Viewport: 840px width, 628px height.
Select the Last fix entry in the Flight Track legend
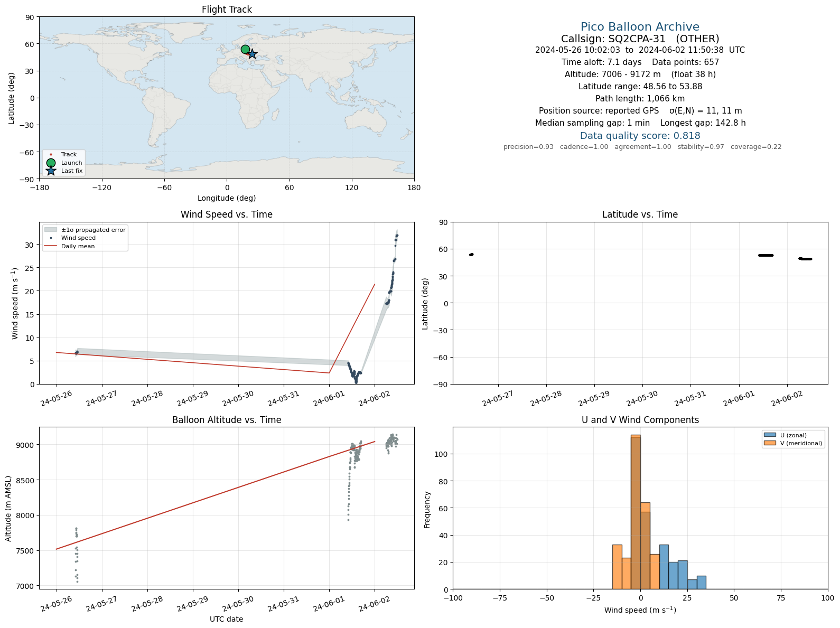[x=63, y=171]
